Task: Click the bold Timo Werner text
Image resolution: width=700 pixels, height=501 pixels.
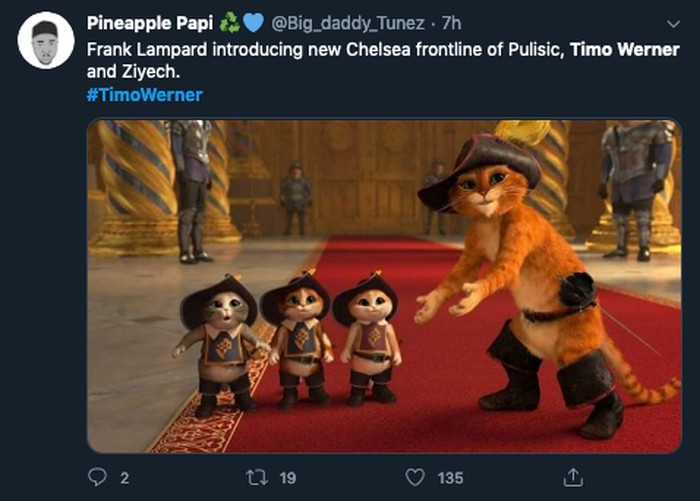Action: pyautogui.click(x=624, y=49)
